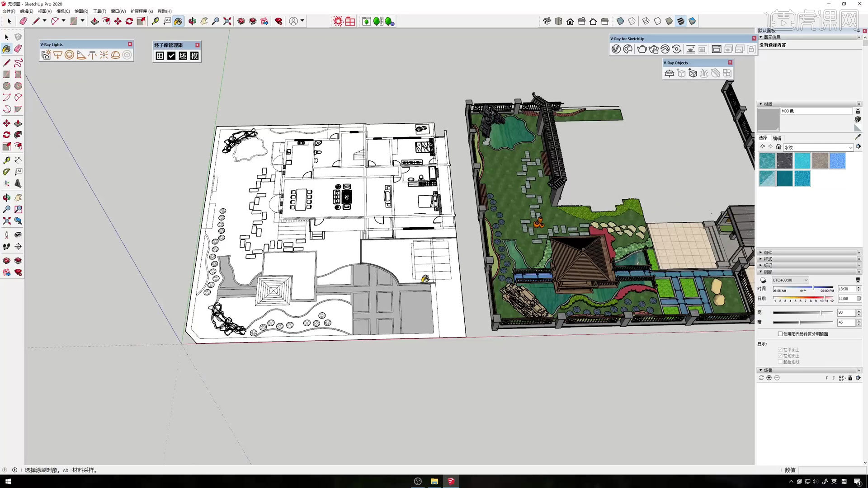The height and width of the screenshot is (488, 868).
Task: Create new material button in 材质 panel
Action: coord(858,119)
